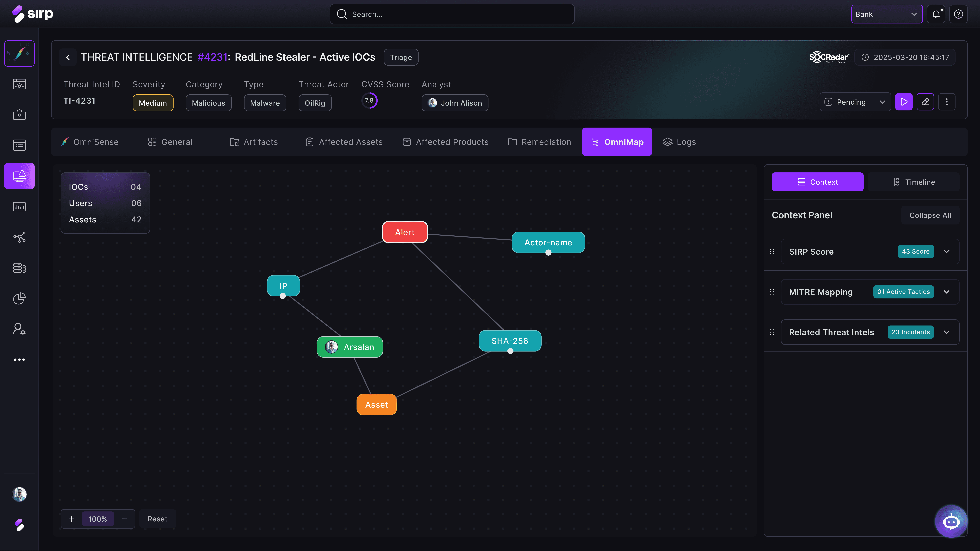Open the help question mark icon
The image size is (980, 551).
click(x=958, y=14)
